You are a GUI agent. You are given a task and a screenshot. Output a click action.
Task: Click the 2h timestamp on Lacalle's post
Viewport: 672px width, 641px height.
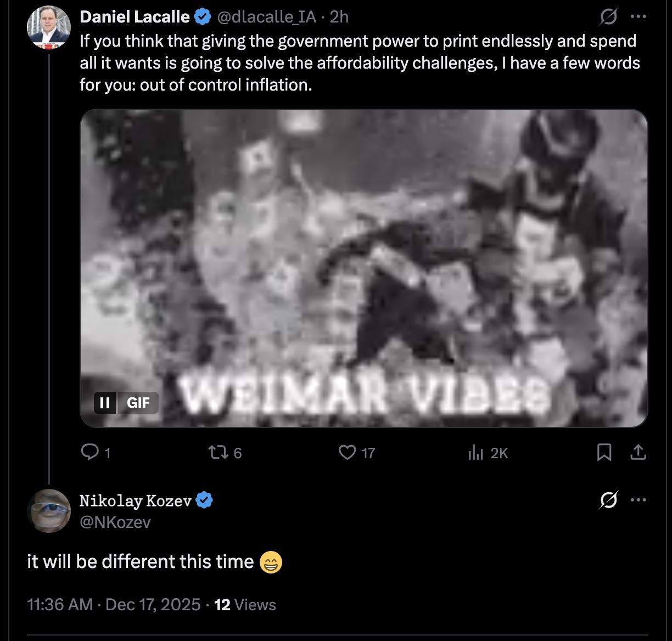[339, 17]
